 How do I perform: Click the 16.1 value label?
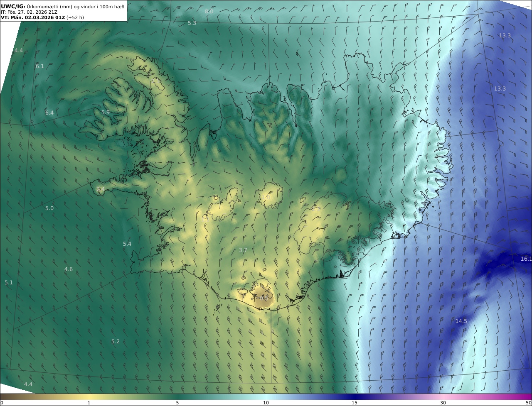tap(526, 259)
